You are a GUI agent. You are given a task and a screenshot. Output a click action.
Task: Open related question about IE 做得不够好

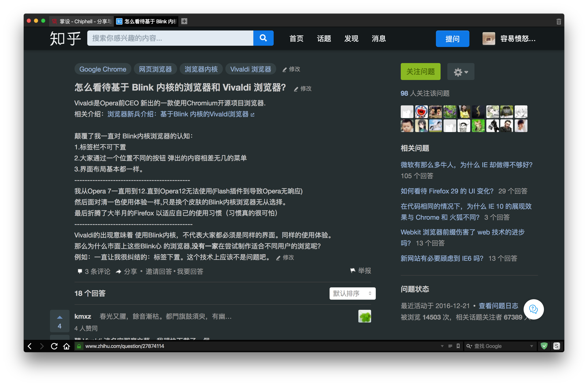pyautogui.click(x=466, y=165)
